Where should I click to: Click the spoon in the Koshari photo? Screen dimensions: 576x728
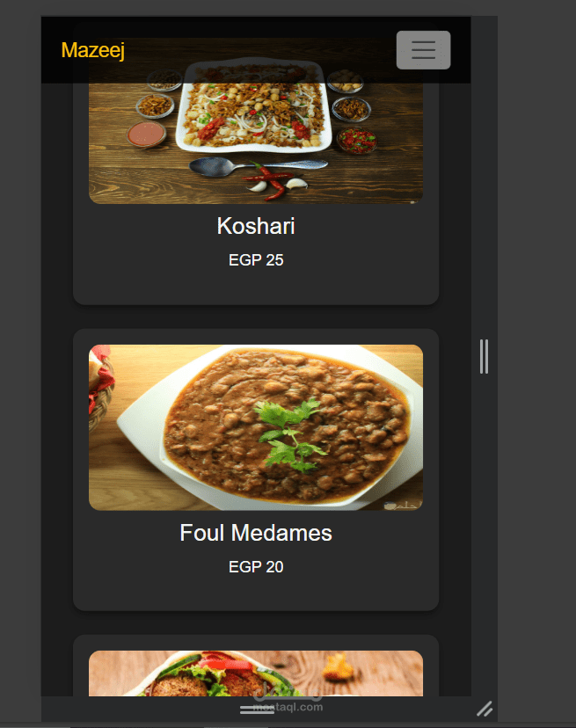[258, 166]
